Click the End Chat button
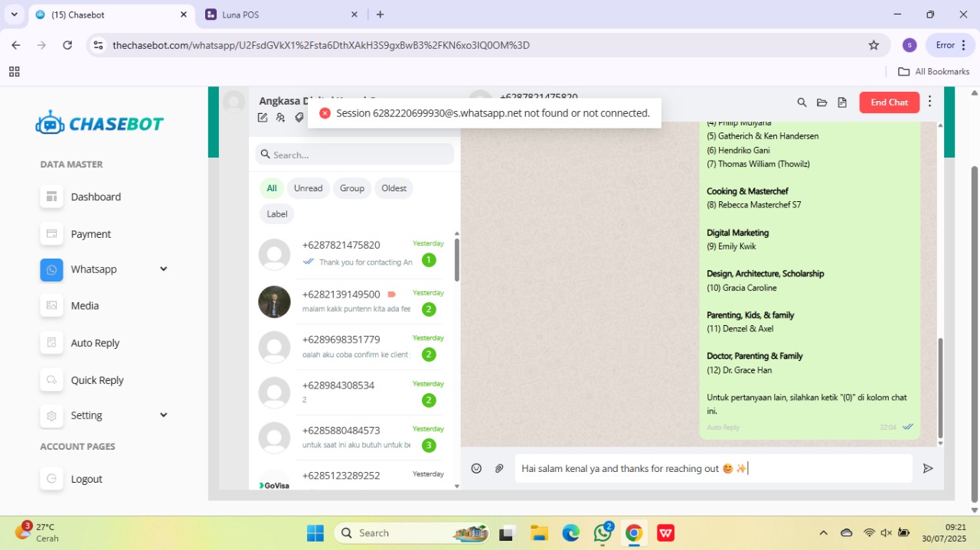 click(x=889, y=103)
